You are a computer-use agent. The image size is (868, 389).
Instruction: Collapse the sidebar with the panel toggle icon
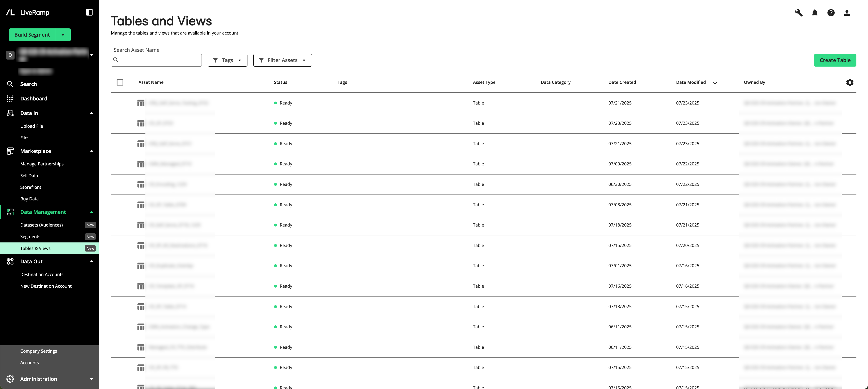click(89, 12)
